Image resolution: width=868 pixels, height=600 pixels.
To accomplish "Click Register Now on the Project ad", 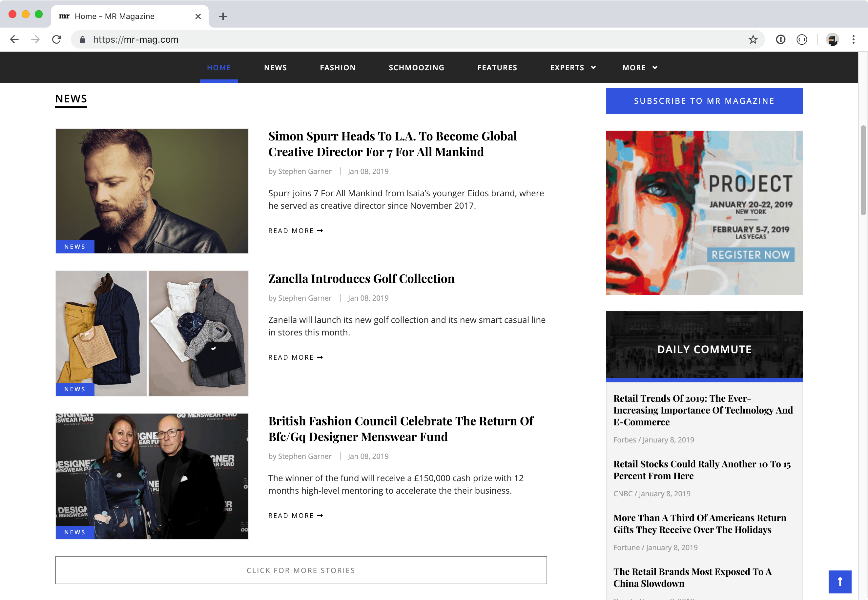I will (750, 255).
